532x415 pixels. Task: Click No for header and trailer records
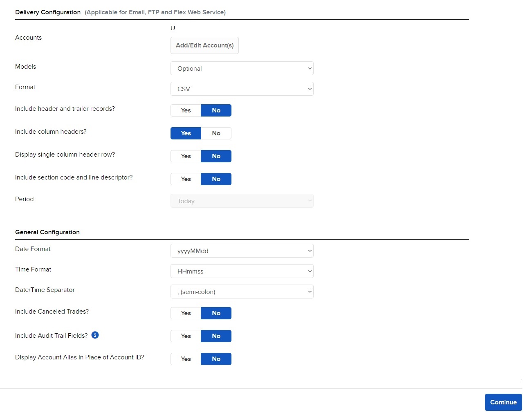tap(216, 110)
